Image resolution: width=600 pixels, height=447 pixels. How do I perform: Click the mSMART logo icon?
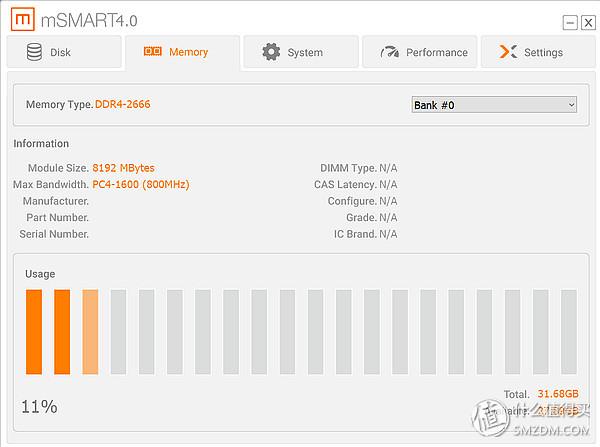(22, 19)
